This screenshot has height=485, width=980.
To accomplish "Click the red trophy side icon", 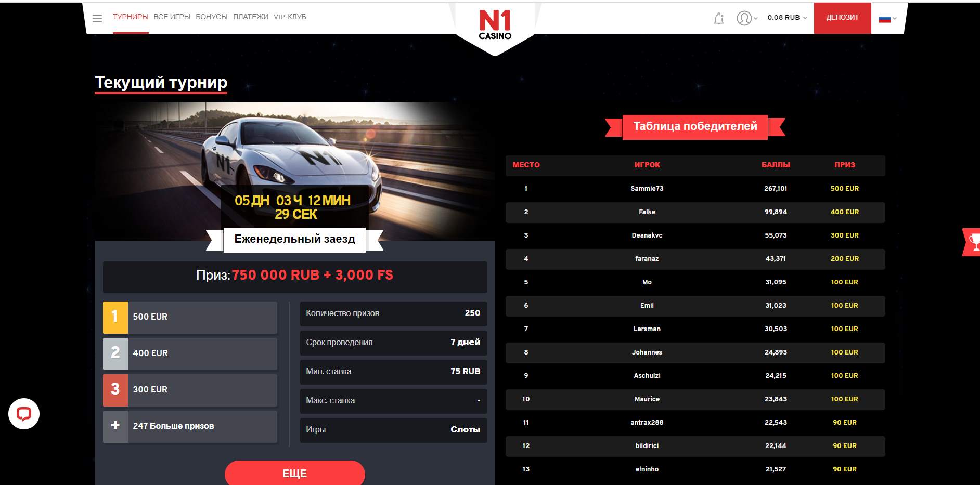I will click(x=972, y=242).
